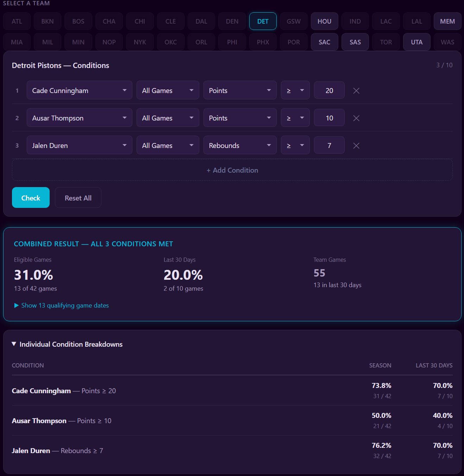464x476 pixels.
Task: Select the TOR team tab
Action: [x=386, y=42]
